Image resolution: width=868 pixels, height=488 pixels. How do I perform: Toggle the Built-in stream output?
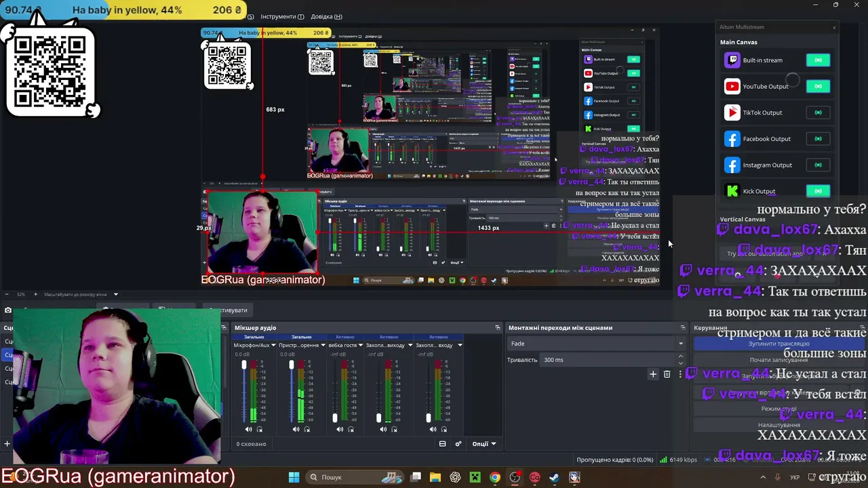tap(818, 60)
